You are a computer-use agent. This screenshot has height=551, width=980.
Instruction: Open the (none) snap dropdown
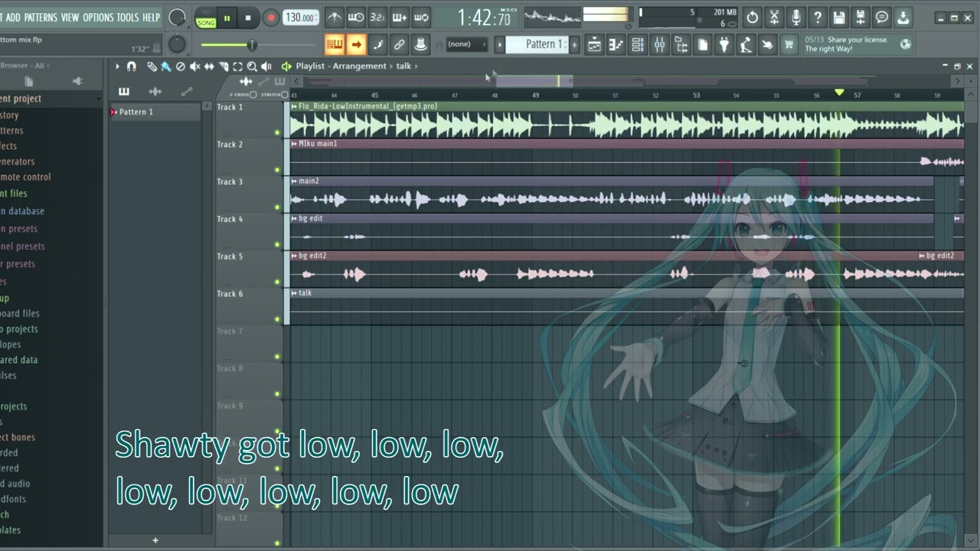[x=465, y=44]
